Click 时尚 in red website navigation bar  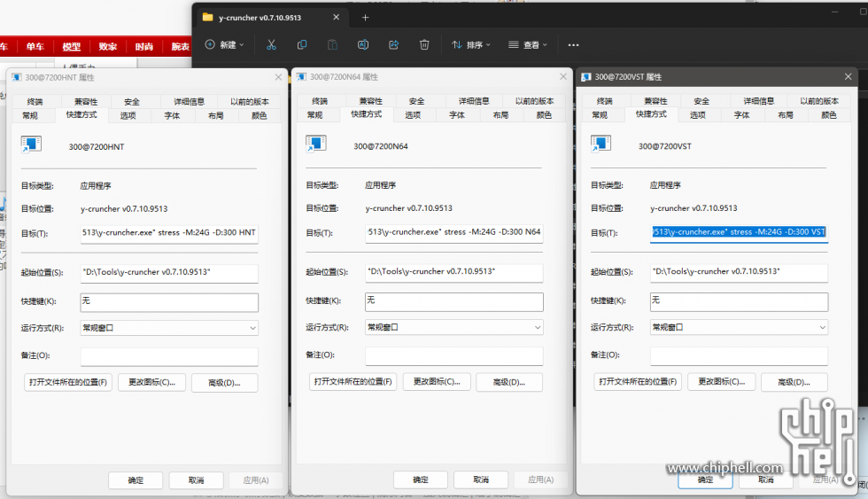[143, 46]
